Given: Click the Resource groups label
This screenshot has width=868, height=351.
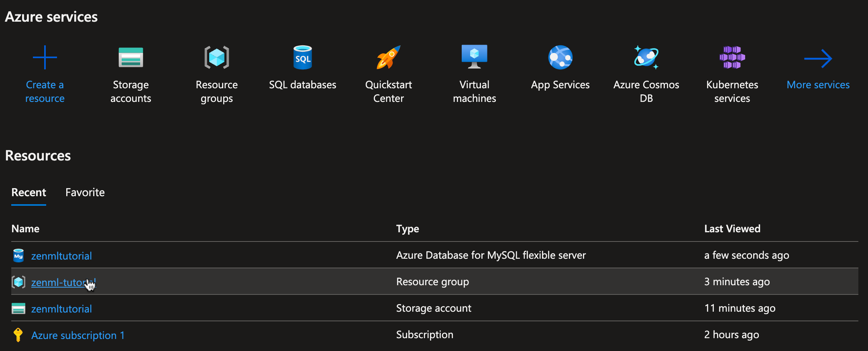Looking at the screenshot, I should tap(217, 91).
